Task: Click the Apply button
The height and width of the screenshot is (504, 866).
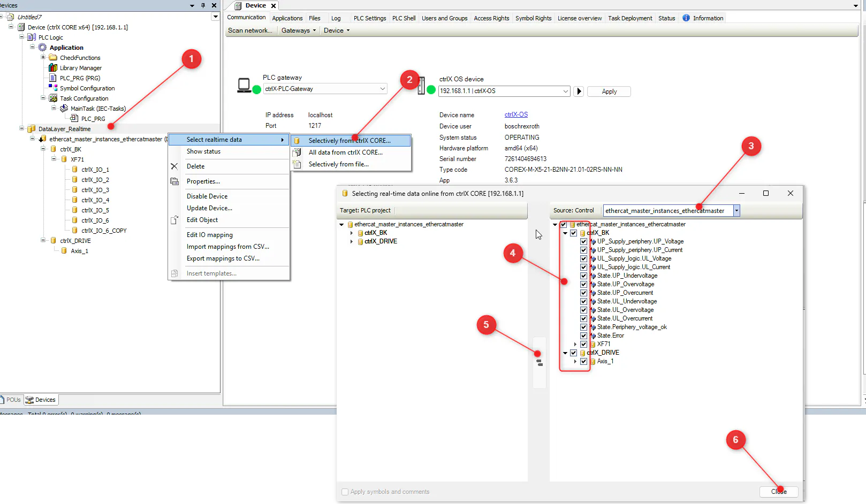Action: (609, 91)
